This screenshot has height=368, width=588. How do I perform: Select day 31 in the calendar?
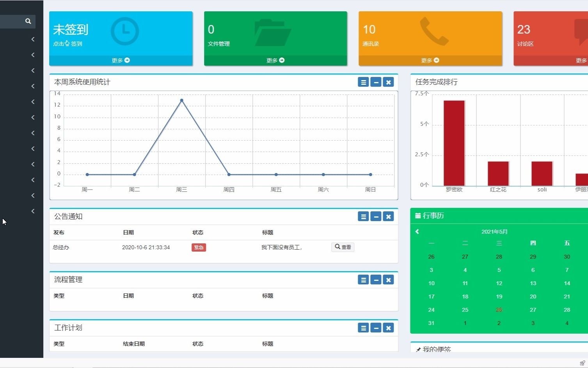[x=431, y=323]
